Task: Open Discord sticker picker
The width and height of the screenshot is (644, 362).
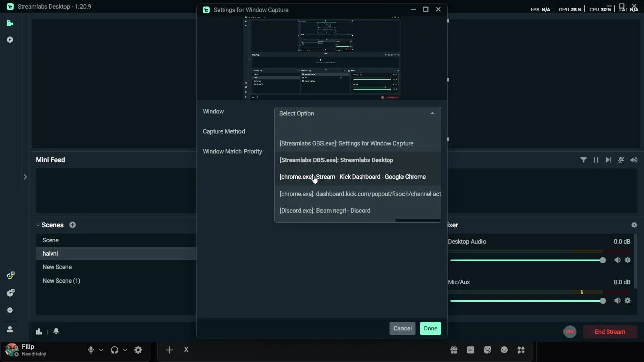Action: point(488,350)
